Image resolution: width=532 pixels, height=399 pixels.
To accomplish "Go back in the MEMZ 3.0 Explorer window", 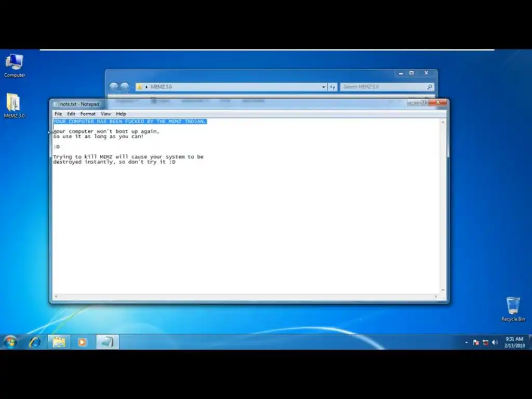I will pyautogui.click(x=114, y=87).
